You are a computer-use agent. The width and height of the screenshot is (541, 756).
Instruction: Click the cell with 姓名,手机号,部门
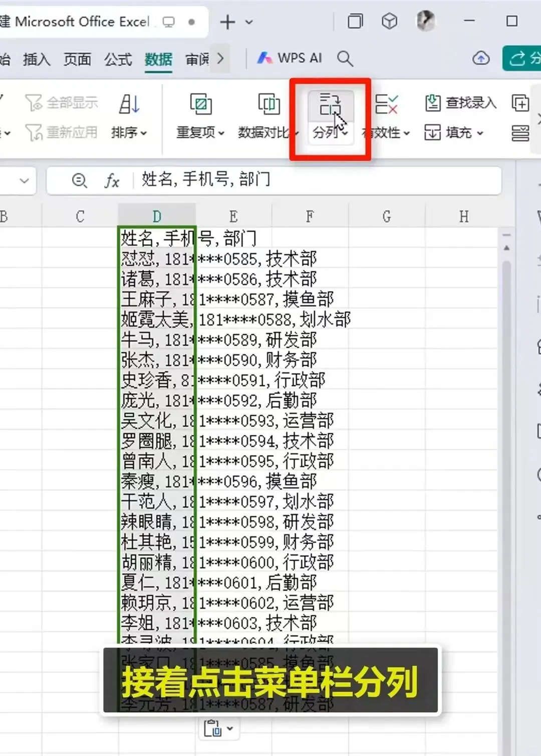157,238
